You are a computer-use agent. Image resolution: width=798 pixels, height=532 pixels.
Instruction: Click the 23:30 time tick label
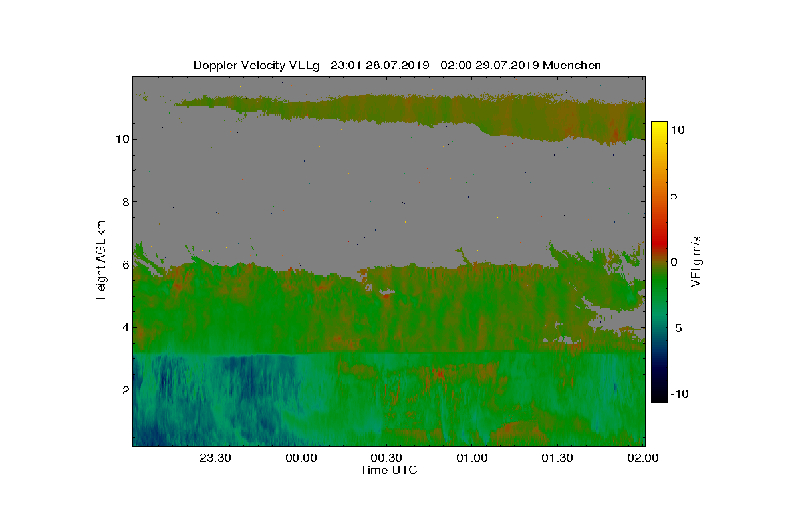coord(215,458)
